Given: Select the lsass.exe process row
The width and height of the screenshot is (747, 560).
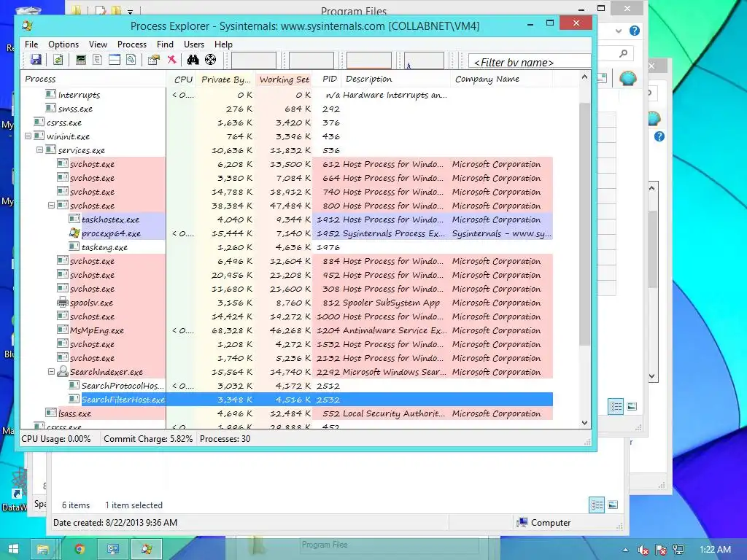Looking at the screenshot, I should (287, 413).
